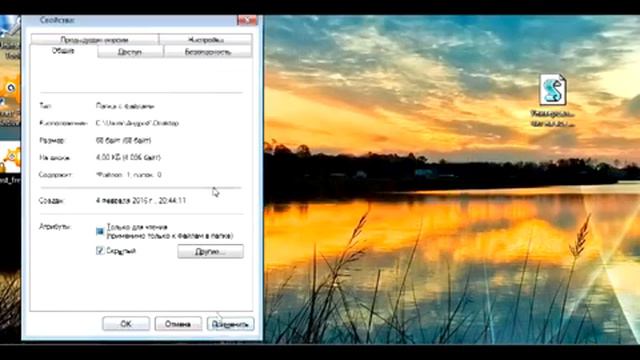Click the contents value files 1, folders 0
This screenshot has height=360, width=640.
click(x=129, y=175)
